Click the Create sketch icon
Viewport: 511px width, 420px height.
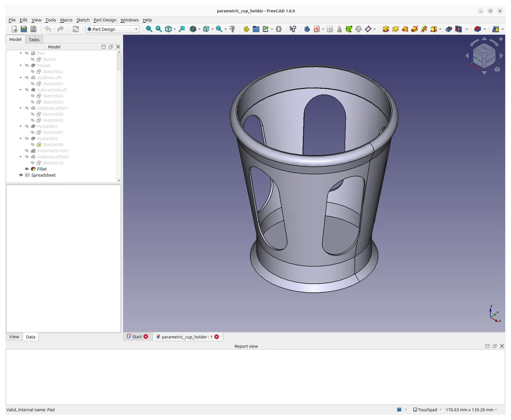[x=317, y=29]
